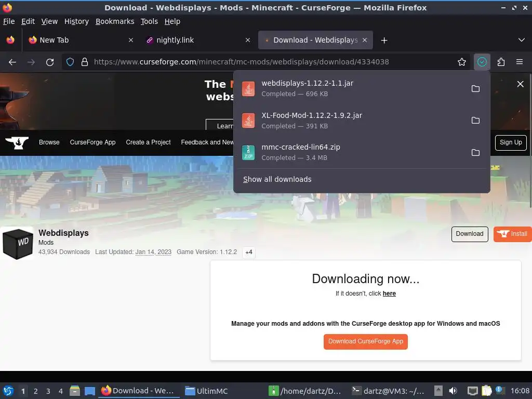Click the CurseForge anvil logo
Viewport: 532px width, 399px height.
(17, 142)
